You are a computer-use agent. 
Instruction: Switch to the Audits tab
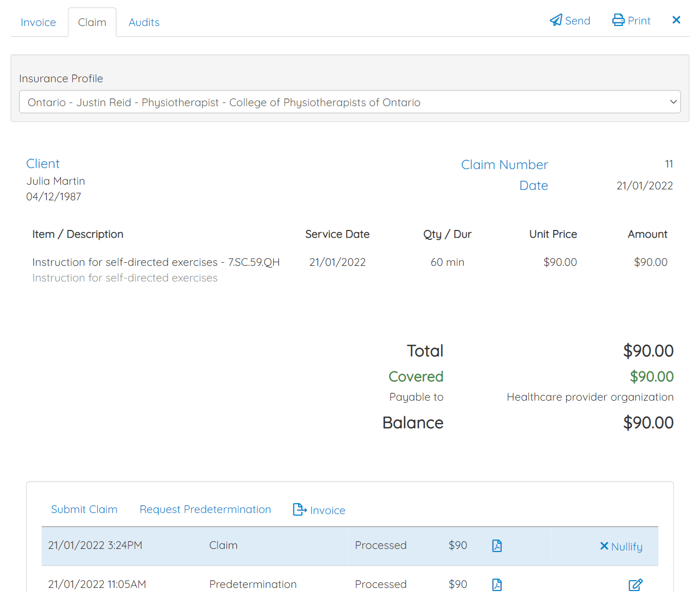144,22
